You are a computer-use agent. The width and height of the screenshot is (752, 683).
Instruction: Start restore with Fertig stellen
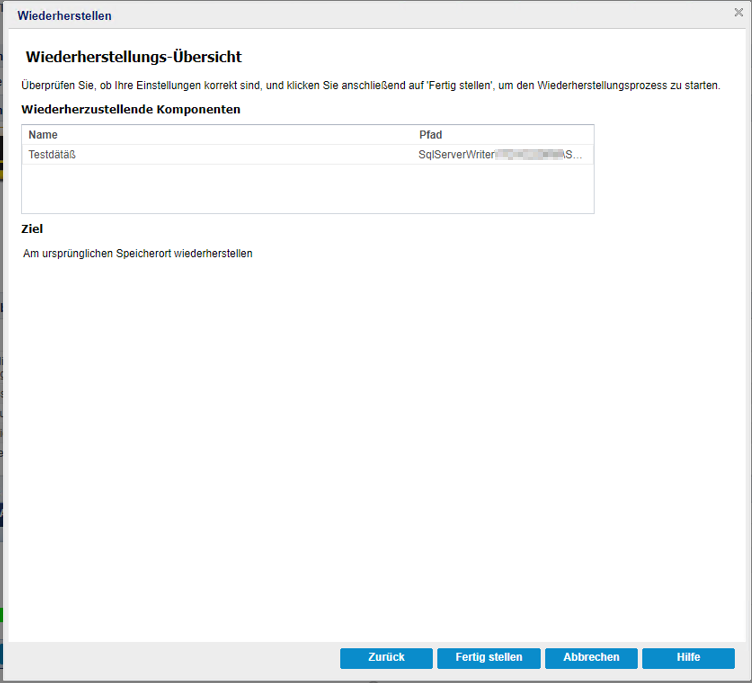point(489,658)
